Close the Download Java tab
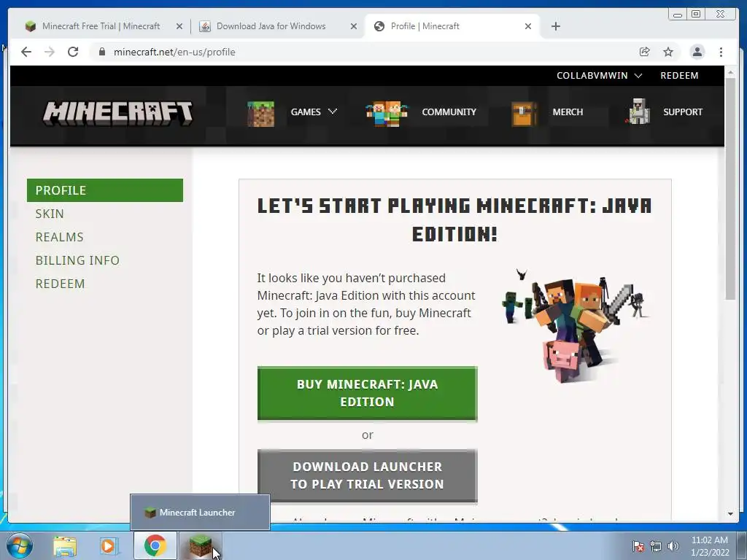Viewport: 747px width, 560px height. (x=354, y=26)
